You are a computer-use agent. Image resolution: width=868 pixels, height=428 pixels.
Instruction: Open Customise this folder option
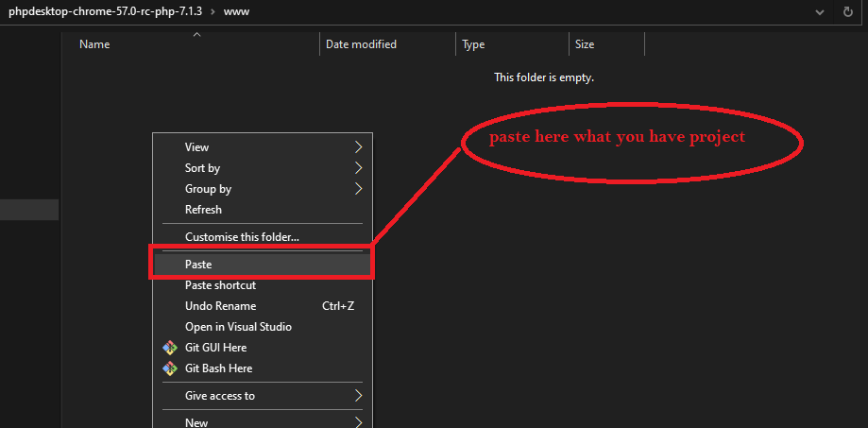(x=242, y=237)
